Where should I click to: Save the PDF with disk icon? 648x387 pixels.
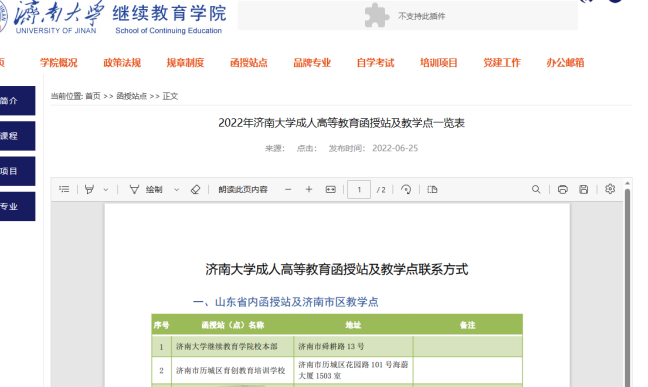584,189
